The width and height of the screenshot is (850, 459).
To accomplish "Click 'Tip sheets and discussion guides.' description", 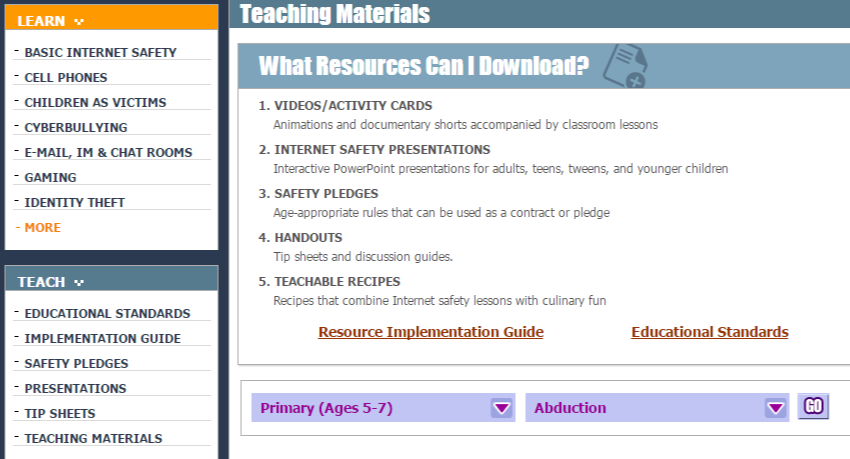I will coord(363,256).
